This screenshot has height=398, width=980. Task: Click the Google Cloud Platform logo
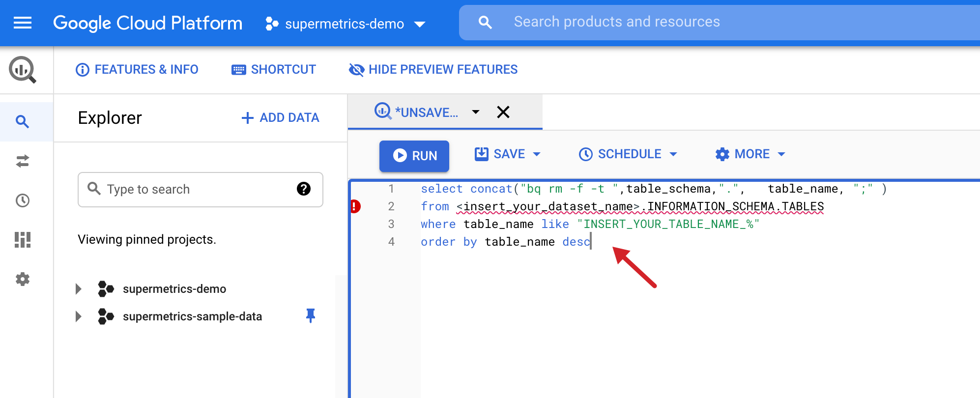coord(148,23)
